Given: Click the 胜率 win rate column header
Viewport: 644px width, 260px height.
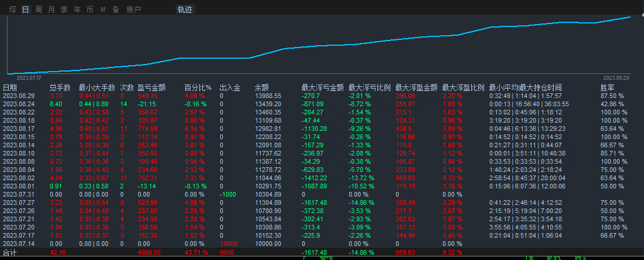Looking at the screenshot, I should coord(608,87).
